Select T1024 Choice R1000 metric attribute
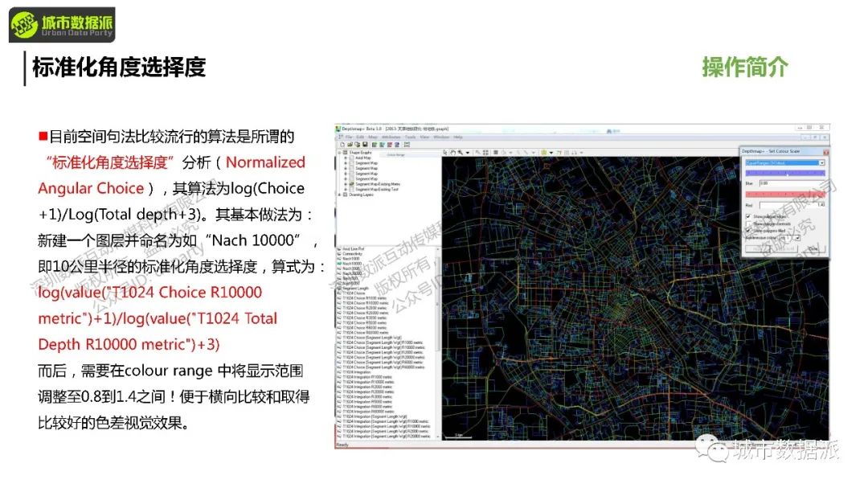The height and width of the screenshot is (488, 868). pos(365,298)
